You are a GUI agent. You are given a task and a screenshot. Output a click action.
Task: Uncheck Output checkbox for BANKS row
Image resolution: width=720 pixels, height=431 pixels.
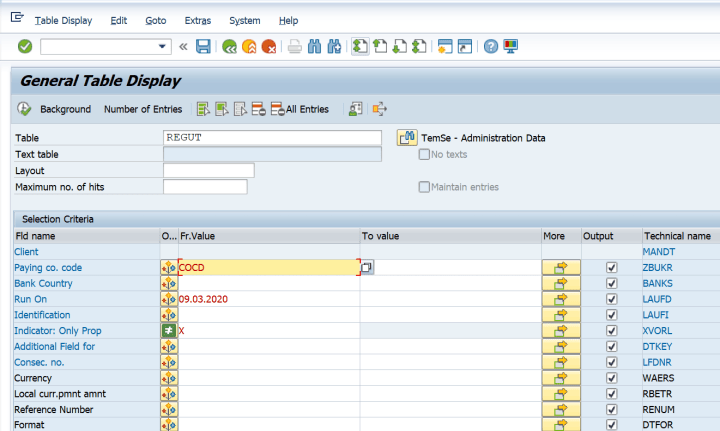tap(612, 283)
